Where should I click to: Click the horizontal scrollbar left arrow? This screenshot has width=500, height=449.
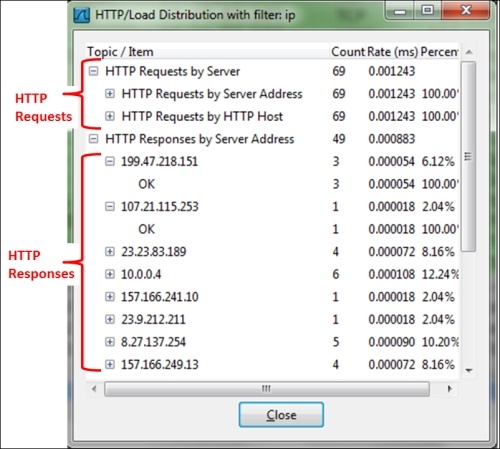[x=94, y=389]
